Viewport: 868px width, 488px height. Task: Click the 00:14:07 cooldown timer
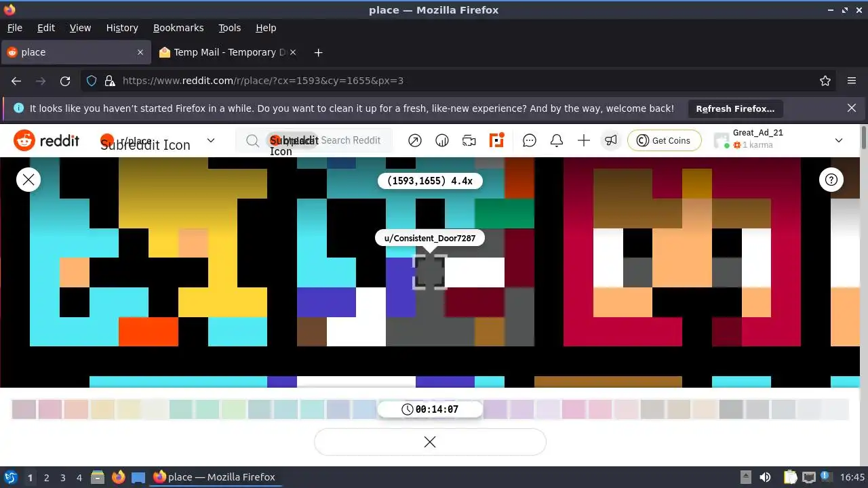point(430,409)
